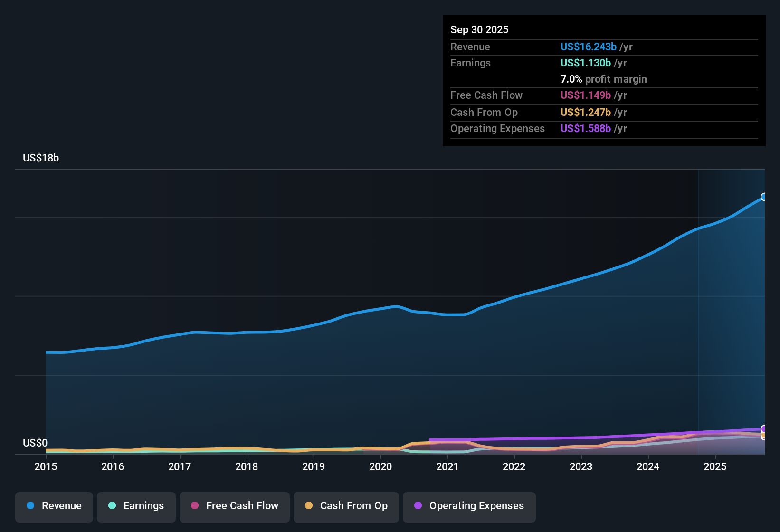Toggle the Earnings series visibility

click(x=136, y=506)
